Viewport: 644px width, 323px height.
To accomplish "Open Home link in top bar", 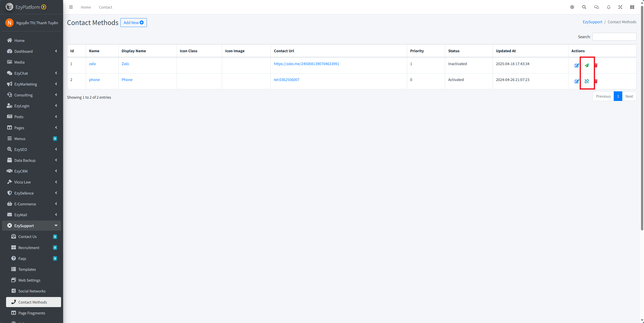I will [x=86, y=7].
